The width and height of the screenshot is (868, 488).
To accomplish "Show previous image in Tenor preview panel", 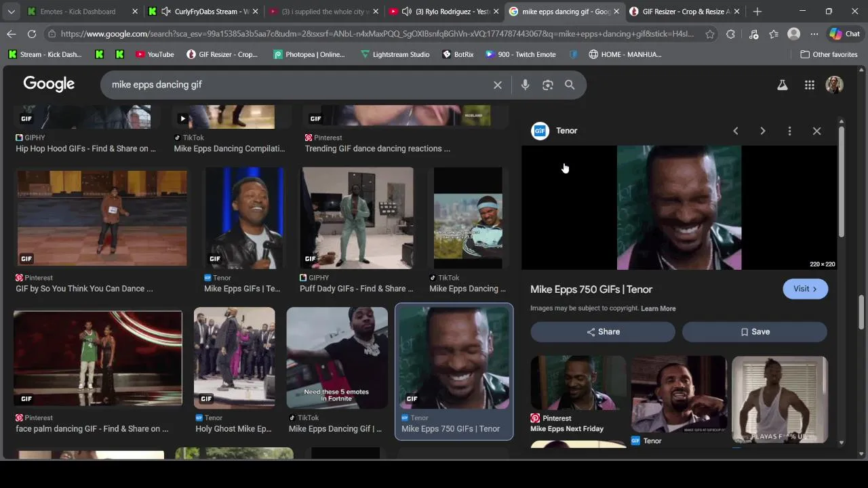I will click(x=736, y=131).
